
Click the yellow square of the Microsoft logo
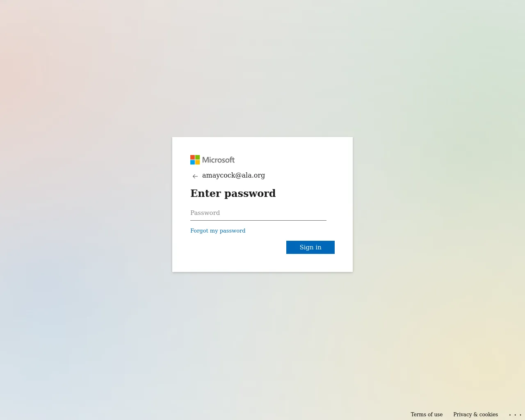(x=197, y=162)
